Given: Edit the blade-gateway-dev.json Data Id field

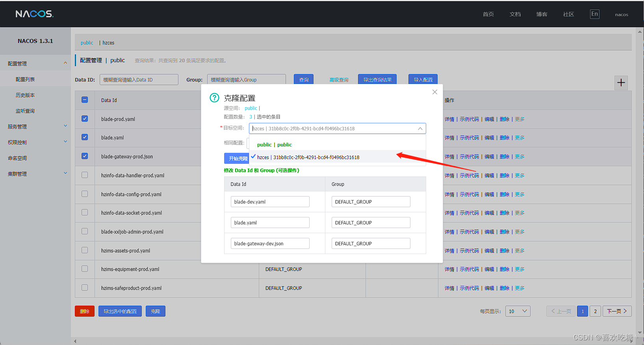Looking at the screenshot, I should pos(270,243).
